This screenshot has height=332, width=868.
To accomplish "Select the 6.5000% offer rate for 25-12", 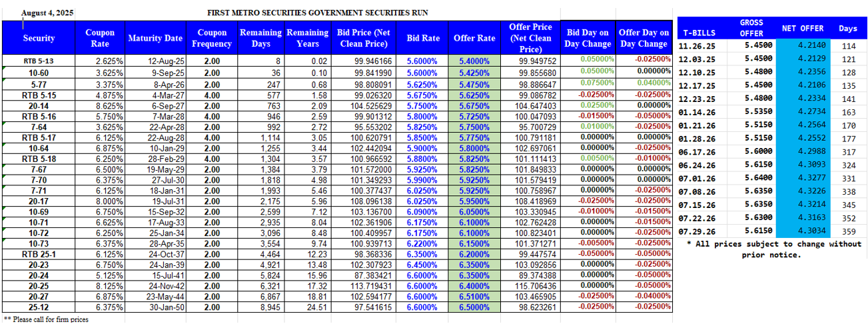I will [474, 306].
